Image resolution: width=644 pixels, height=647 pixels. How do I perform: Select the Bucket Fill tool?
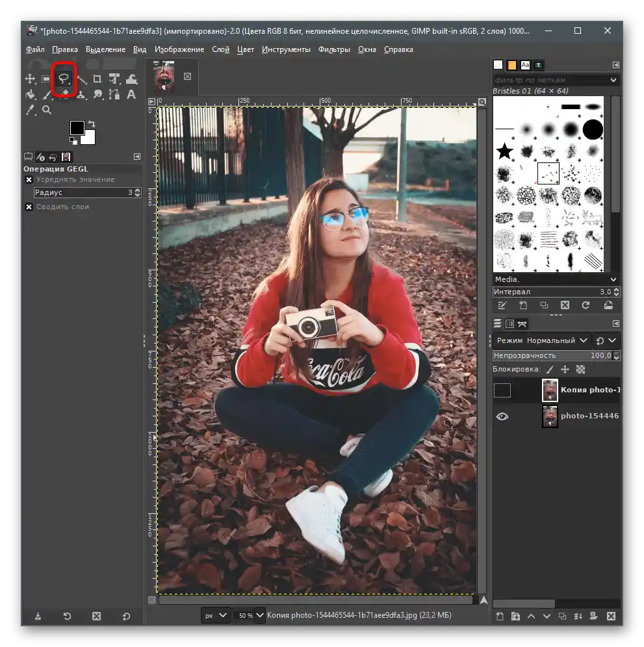coord(30,94)
